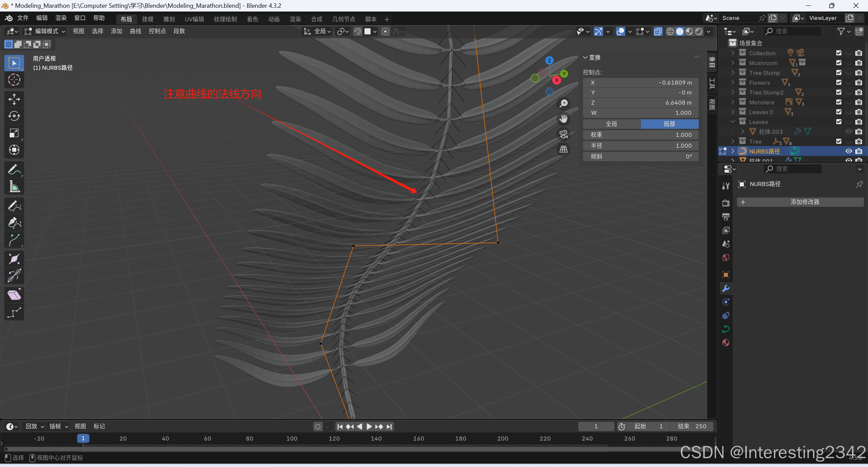This screenshot has height=467, width=868.
Task: Open the 曲线 menu
Action: [x=135, y=31]
